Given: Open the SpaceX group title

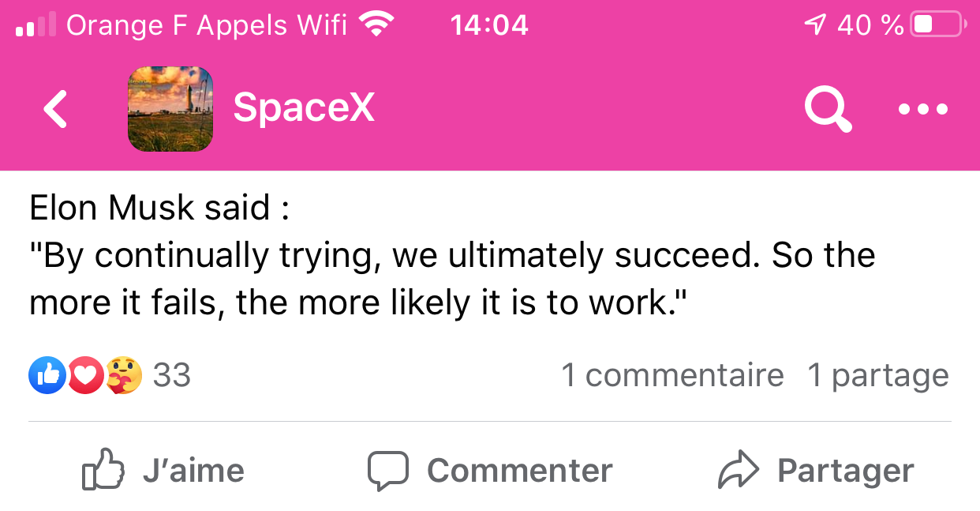Looking at the screenshot, I should coord(304,108).
